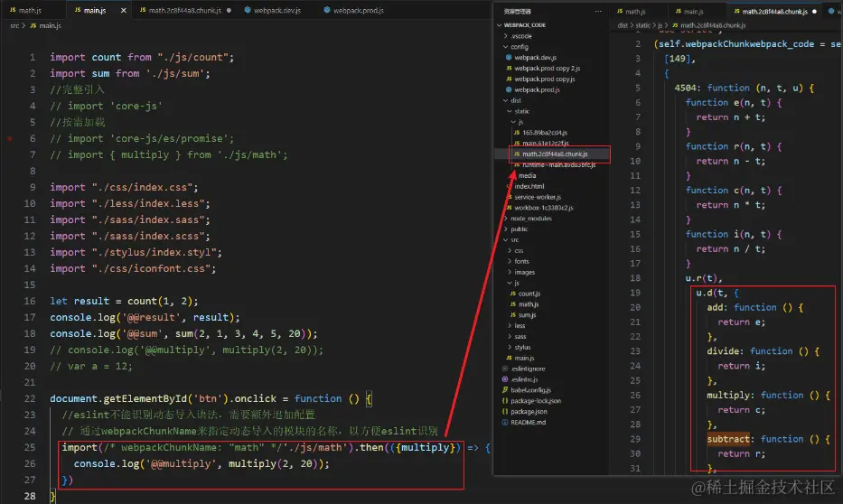Click Babel icon beside babel.config.js
Image resolution: width=843 pixels, height=504 pixels.
505,390
